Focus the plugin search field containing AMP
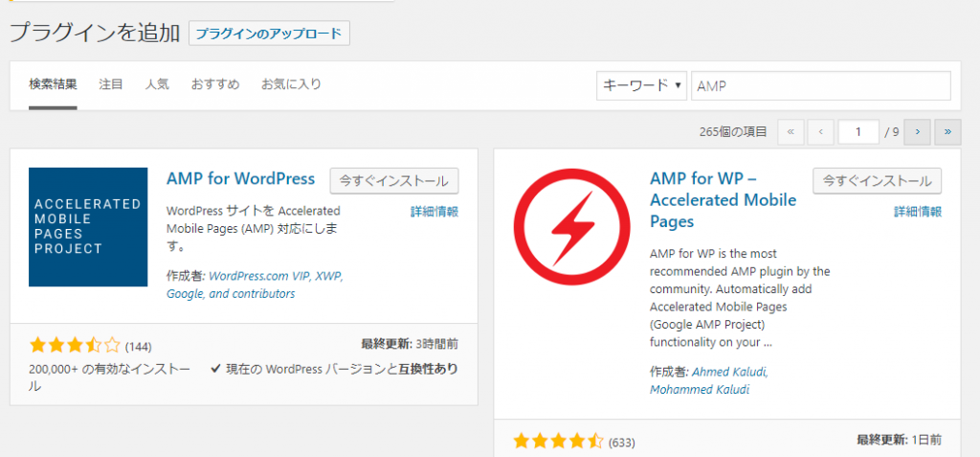The width and height of the screenshot is (980, 457). (x=820, y=86)
